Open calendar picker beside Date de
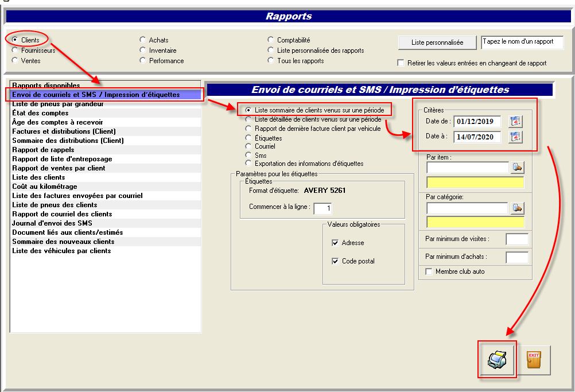Viewport: 575px width, 392px height. (515, 121)
